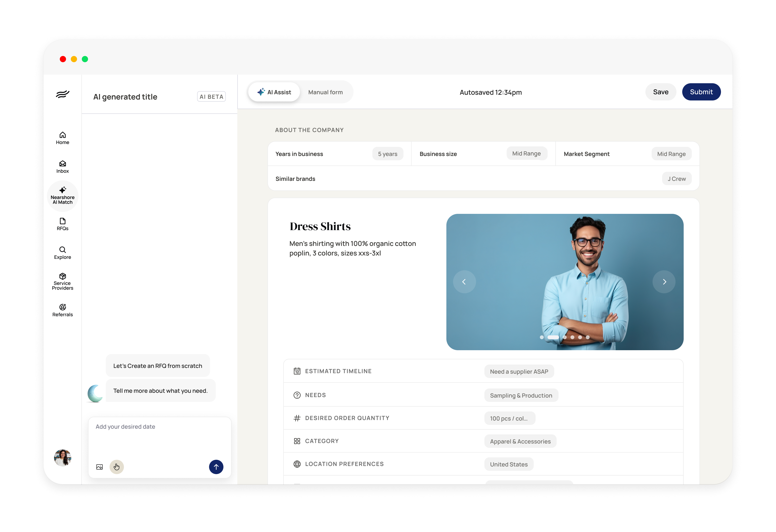Click the hand pointer icon in chat box
This screenshot has height=532, width=776.
(x=116, y=467)
